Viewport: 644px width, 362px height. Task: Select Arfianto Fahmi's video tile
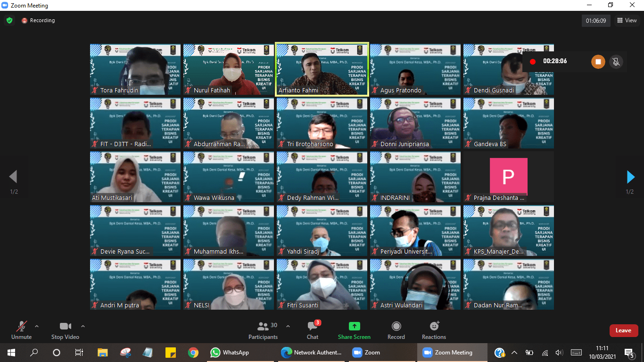tap(322, 70)
